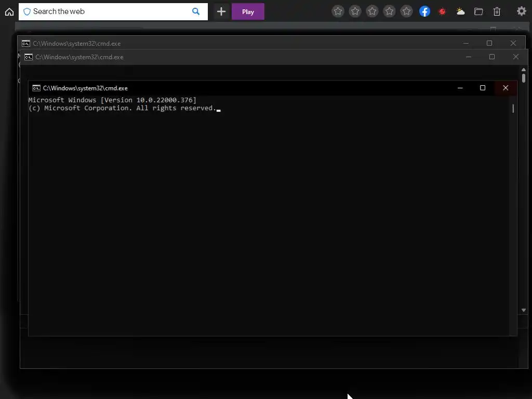Click the middle cmd window's scroll up arrow

coord(524,70)
